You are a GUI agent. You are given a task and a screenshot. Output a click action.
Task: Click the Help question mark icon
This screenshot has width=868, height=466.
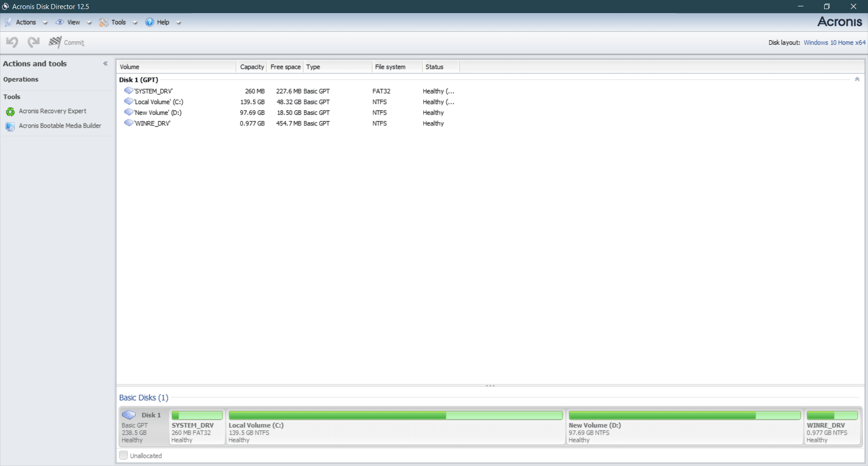(x=150, y=22)
